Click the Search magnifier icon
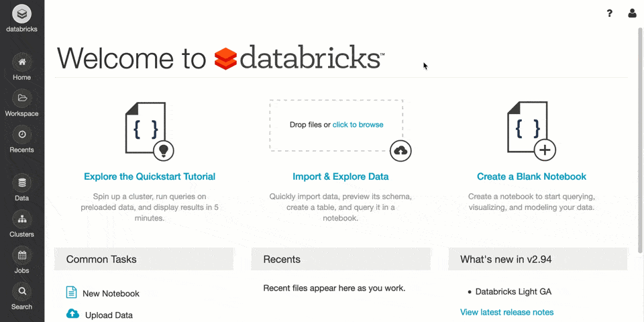This screenshot has height=322, width=644. coord(22,292)
